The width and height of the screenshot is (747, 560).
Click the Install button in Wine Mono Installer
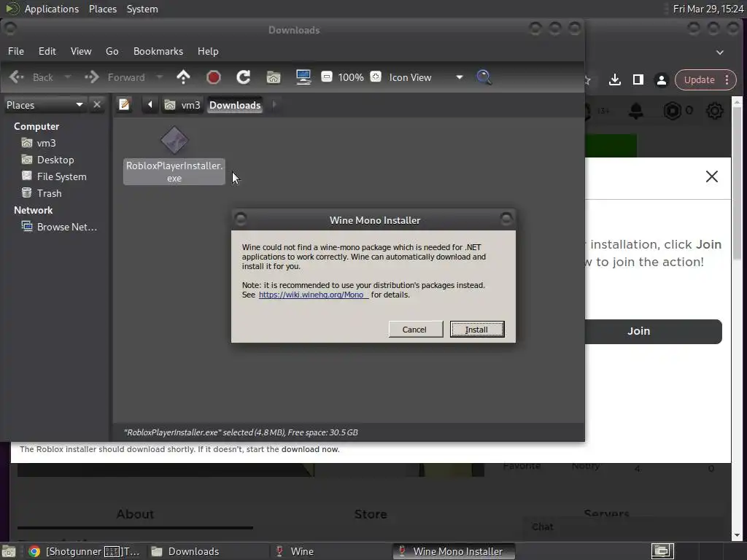click(x=477, y=330)
